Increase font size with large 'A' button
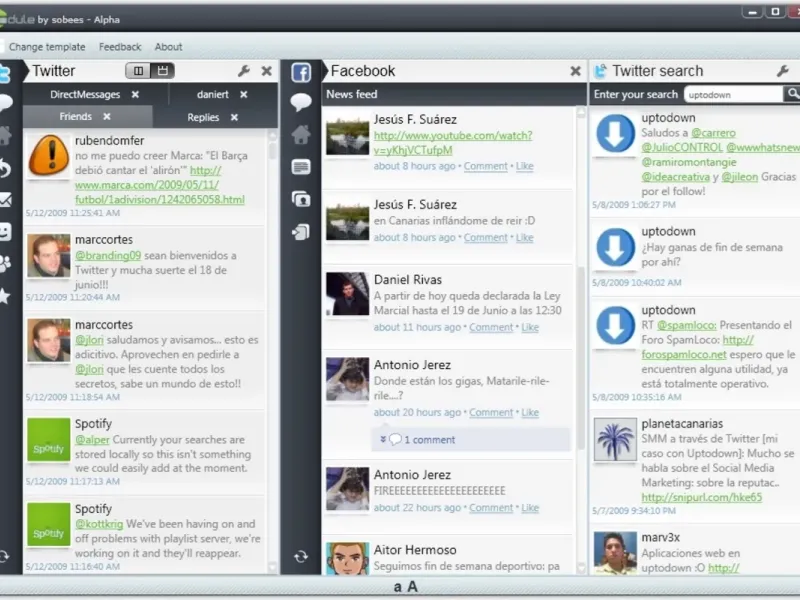The height and width of the screenshot is (600, 800). click(x=412, y=587)
